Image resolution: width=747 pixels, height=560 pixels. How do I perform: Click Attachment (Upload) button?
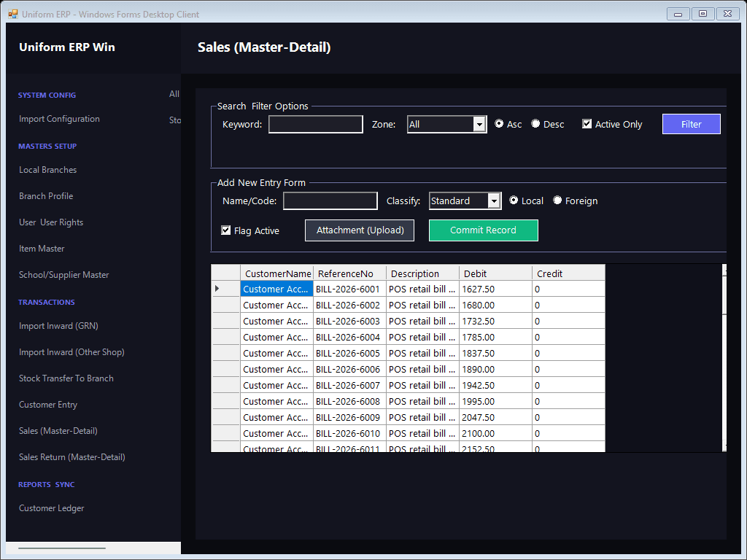click(x=360, y=230)
